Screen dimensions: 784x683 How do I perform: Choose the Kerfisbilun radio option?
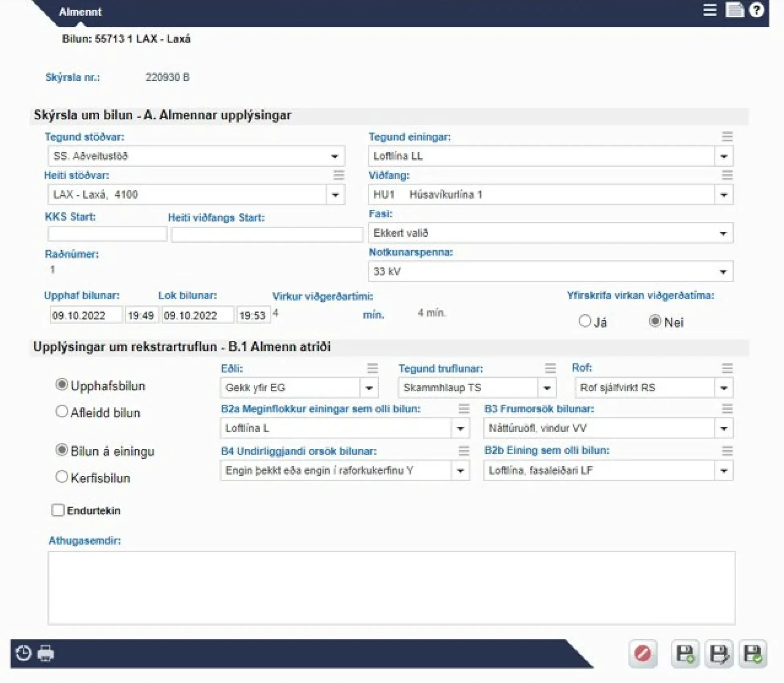[x=62, y=477]
